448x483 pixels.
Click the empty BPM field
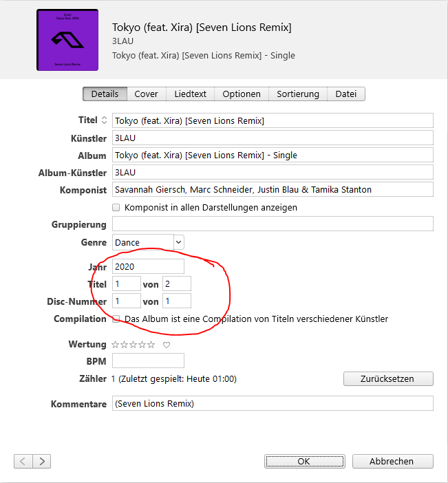(x=148, y=361)
